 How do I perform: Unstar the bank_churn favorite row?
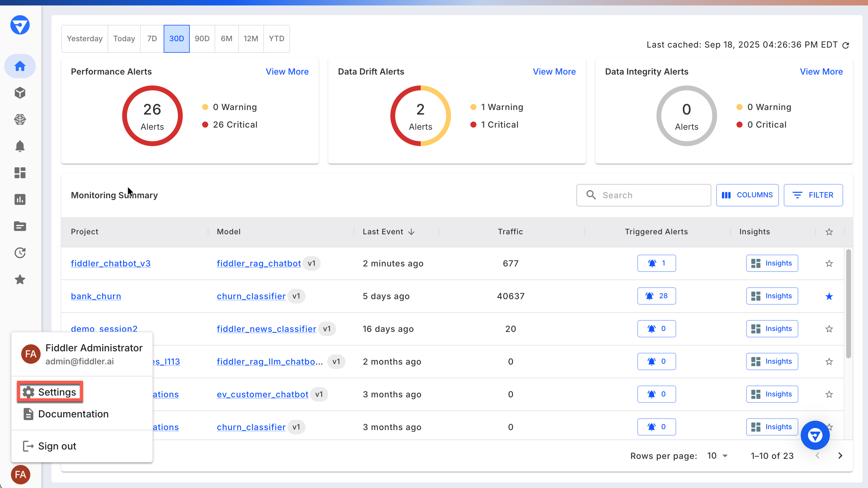coord(829,296)
